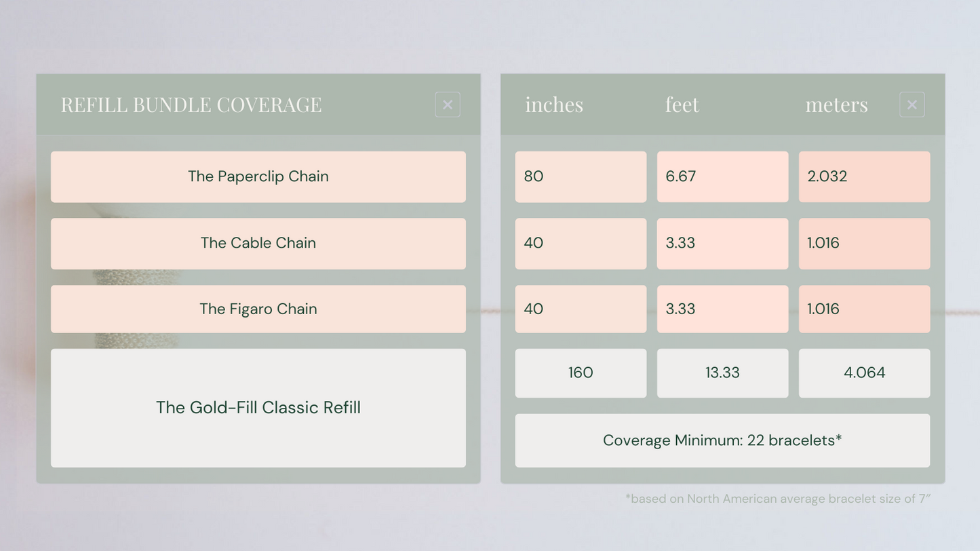
Task: Click Coverage Minimum: 22 bracelets box
Action: (x=722, y=440)
